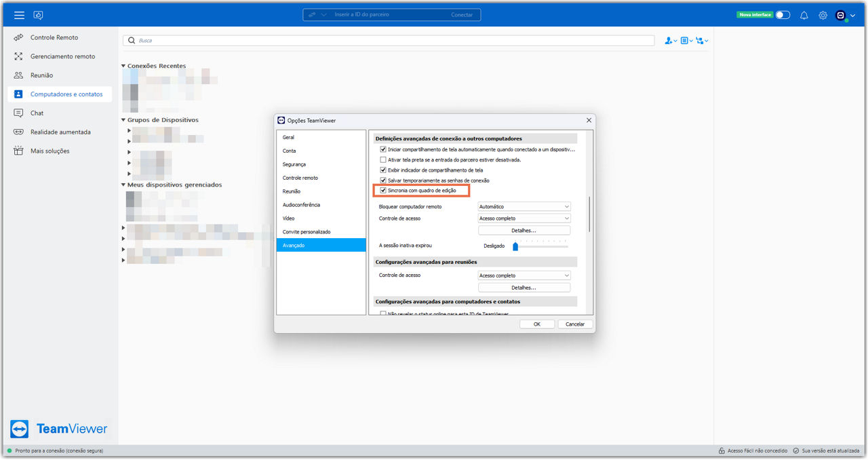Click 'Acesso Fácil não concedido' text

(x=757, y=451)
